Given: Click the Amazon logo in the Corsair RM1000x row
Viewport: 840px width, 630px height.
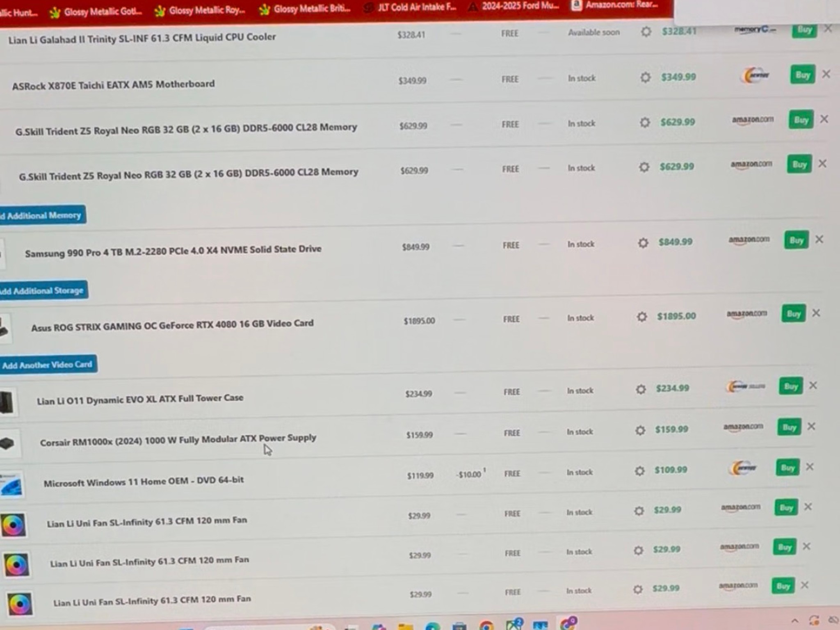Looking at the screenshot, I should 743,427.
